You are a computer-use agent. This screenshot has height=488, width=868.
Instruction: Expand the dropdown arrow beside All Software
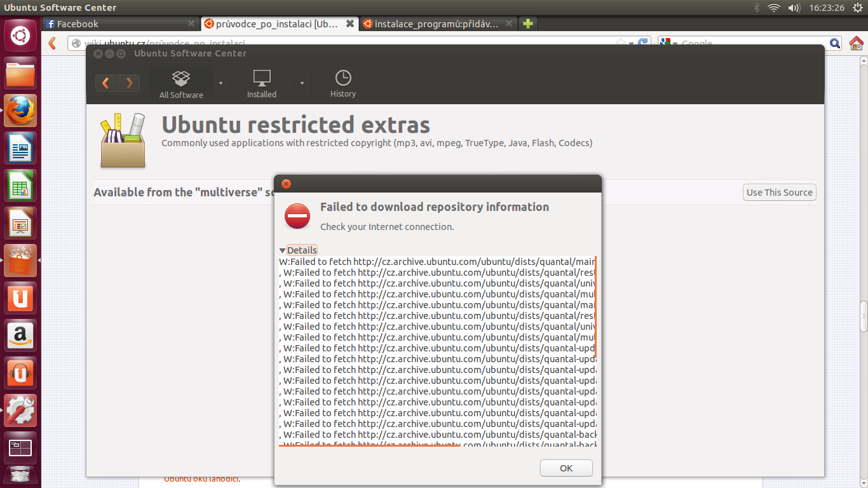tap(220, 83)
